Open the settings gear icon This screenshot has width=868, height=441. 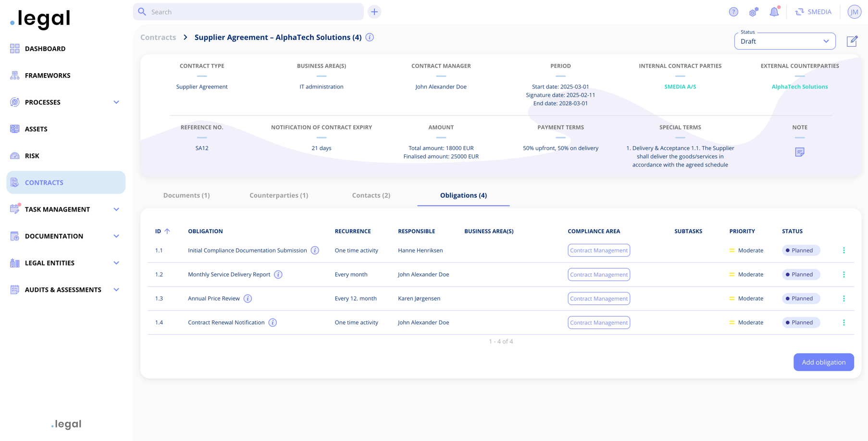point(754,12)
